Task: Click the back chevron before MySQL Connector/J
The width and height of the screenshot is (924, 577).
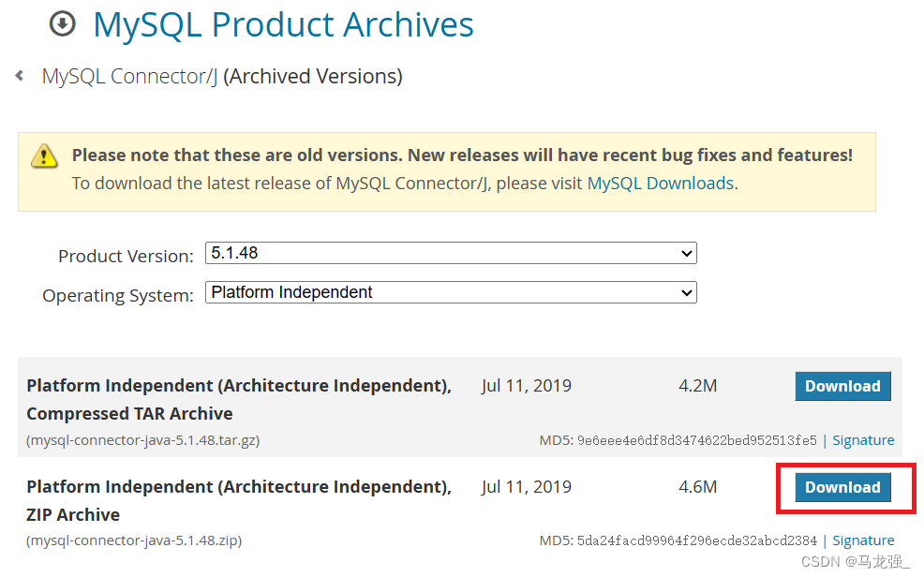Action: [x=18, y=75]
